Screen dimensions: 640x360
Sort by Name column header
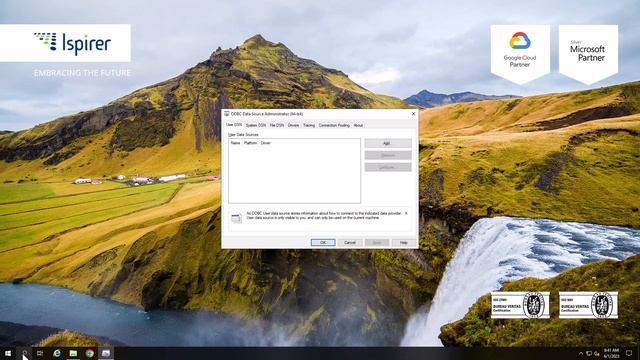(x=236, y=143)
